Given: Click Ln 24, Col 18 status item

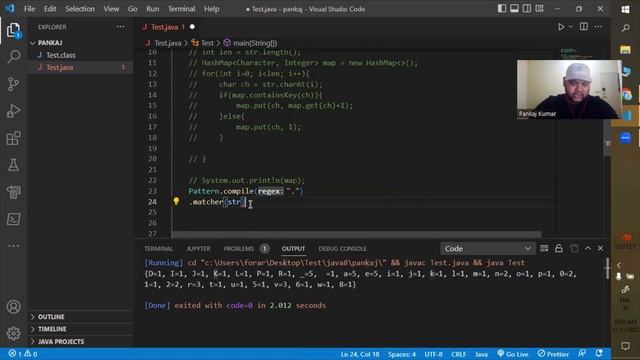Looking at the screenshot, I should coord(360,354).
